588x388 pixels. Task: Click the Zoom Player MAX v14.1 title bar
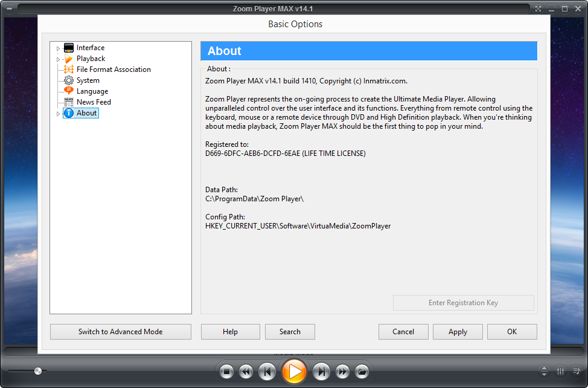tap(273, 8)
